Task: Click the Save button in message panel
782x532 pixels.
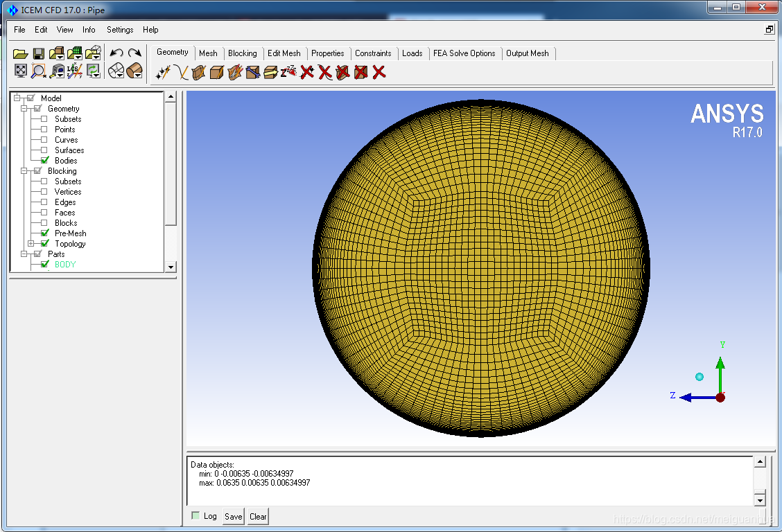Action: 234,517
